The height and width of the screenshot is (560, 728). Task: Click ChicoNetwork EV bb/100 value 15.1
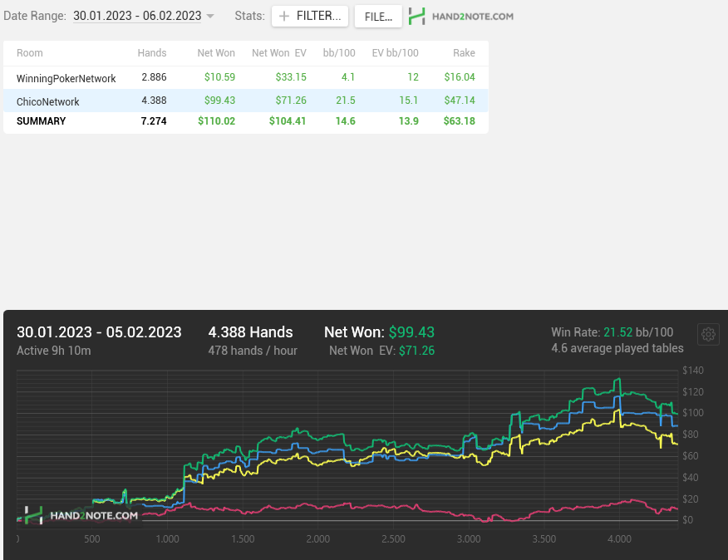tap(409, 101)
